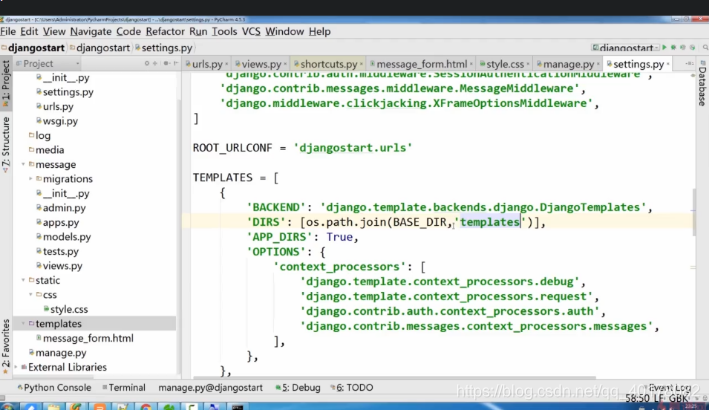The image size is (710, 410).
Task: Switch to the message_form.html tab
Action: click(x=419, y=64)
